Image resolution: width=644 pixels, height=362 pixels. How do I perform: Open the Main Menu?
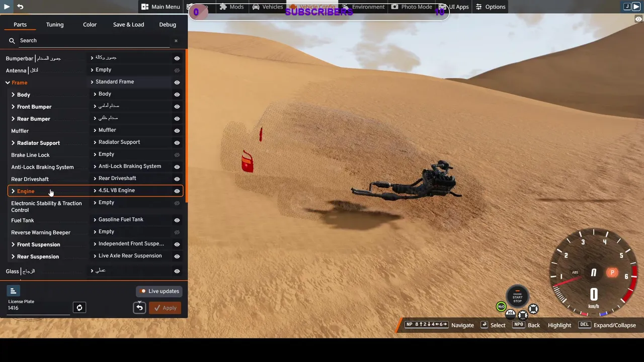(x=160, y=7)
